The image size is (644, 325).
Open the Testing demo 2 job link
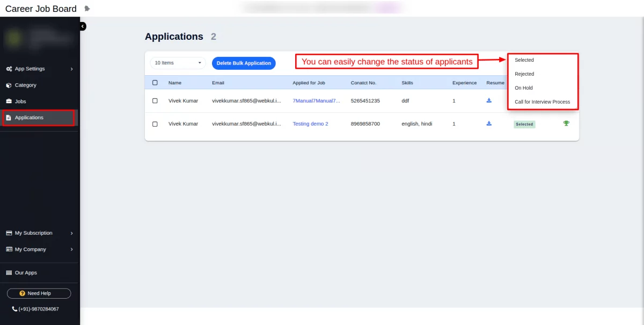[310, 124]
